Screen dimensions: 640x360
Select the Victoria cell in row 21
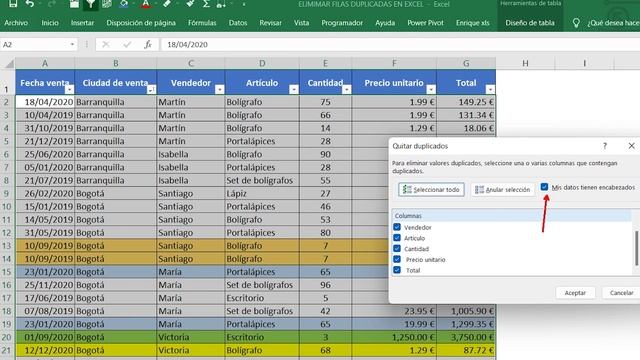(191, 350)
